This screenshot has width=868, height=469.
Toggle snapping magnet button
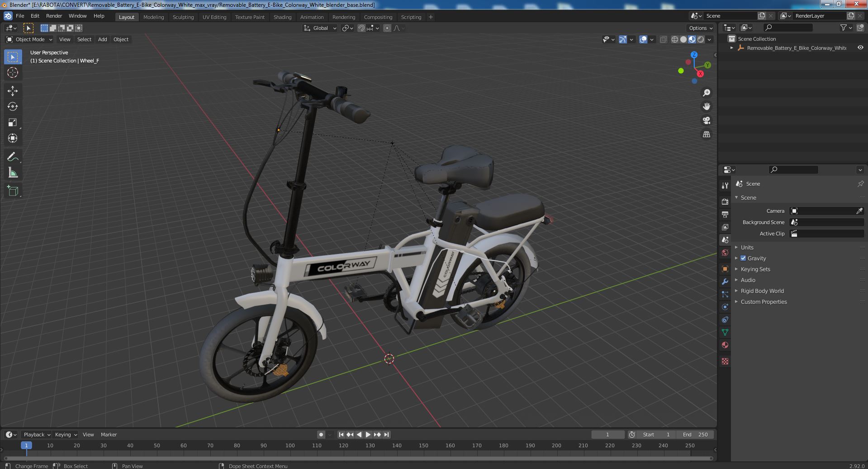click(361, 28)
